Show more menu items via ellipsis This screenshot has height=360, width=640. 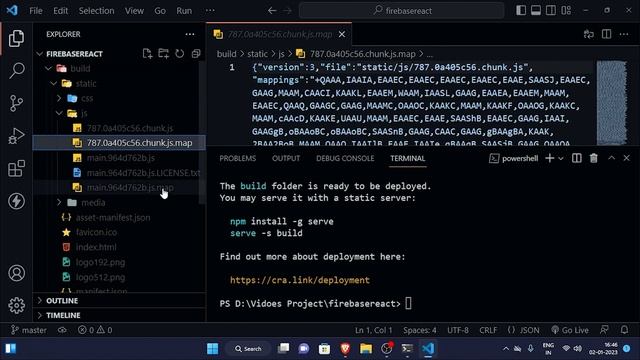(x=210, y=11)
